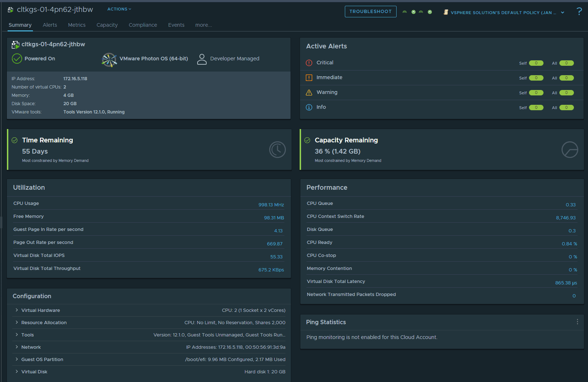588x382 pixels.
Task: Expand the vSphere Solution's Default Policy dropdown
Action: pos(563,13)
